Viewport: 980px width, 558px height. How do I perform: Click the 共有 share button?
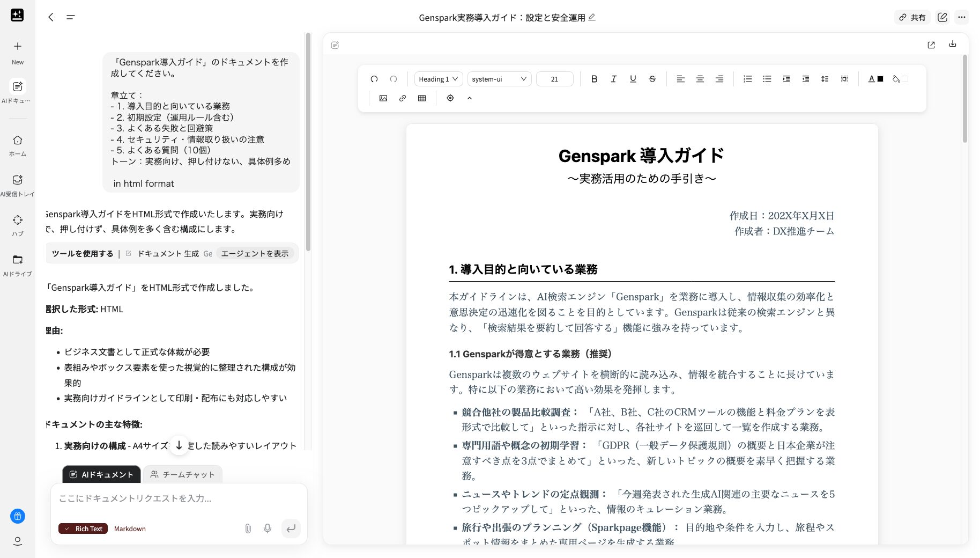click(x=912, y=17)
